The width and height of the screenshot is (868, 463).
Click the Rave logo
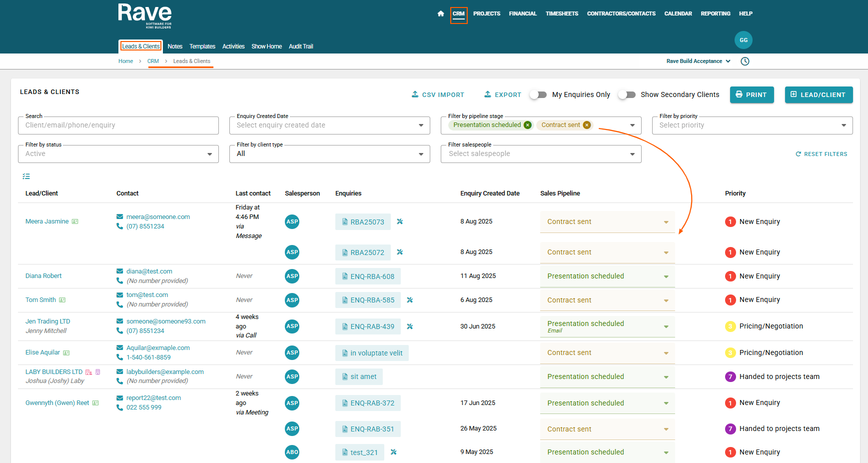click(x=145, y=16)
